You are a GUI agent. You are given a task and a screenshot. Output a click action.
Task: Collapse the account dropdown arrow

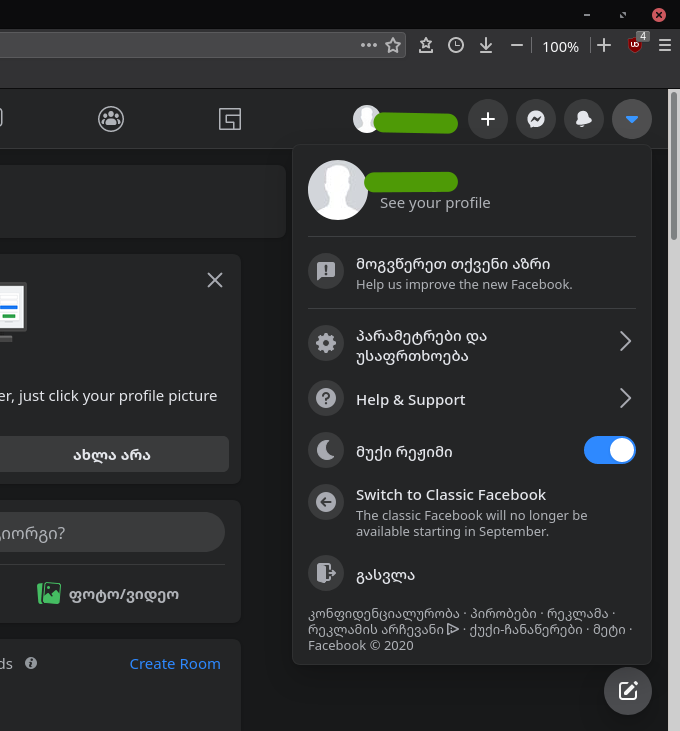point(632,119)
